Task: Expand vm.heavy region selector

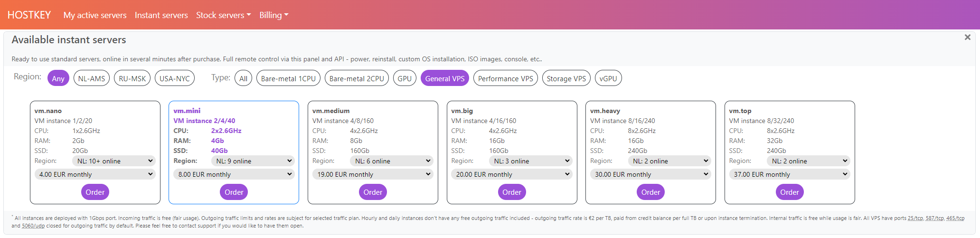Action: coord(669,161)
